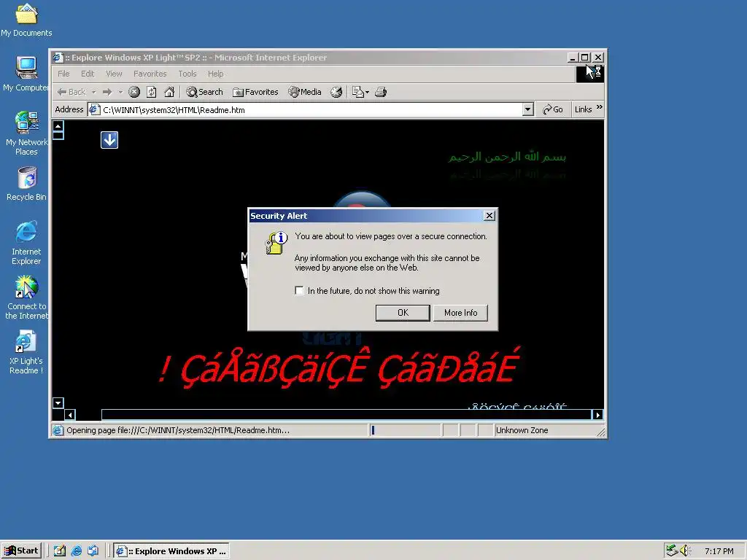The height and width of the screenshot is (560, 747).
Task: Open the Edit menu
Action: (88, 74)
